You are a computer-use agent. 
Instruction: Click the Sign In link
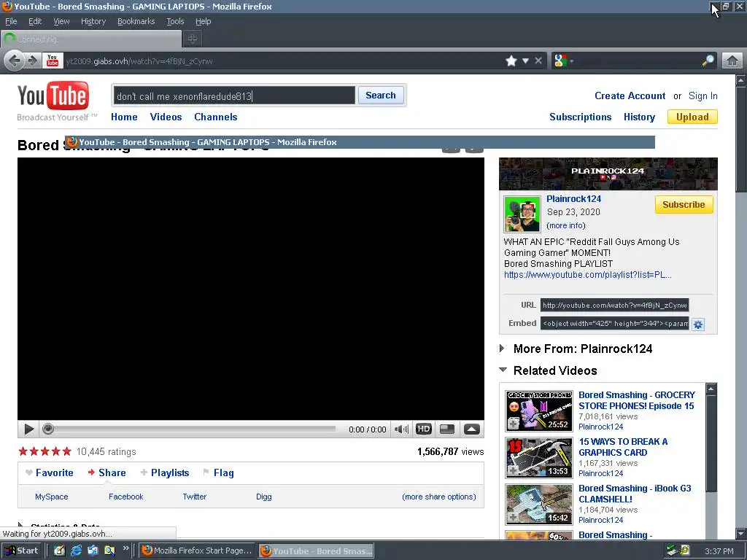pyautogui.click(x=703, y=96)
